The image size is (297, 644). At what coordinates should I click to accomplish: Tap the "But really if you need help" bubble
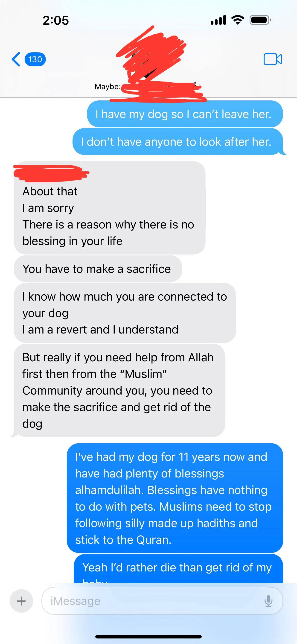(x=119, y=390)
